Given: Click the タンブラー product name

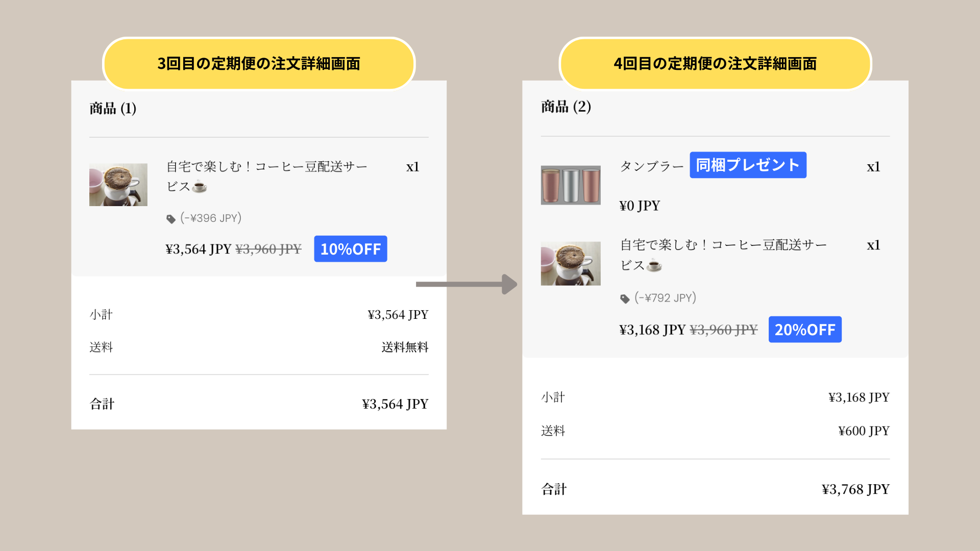Looking at the screenshot, I should (652, 167).
